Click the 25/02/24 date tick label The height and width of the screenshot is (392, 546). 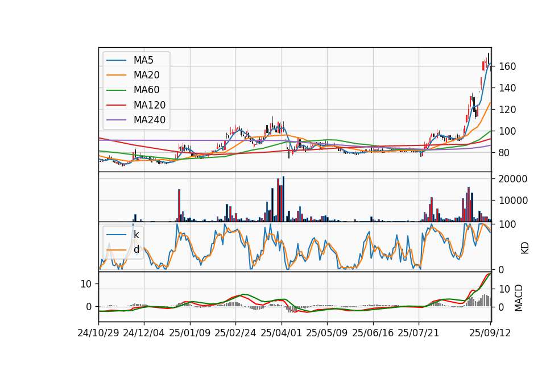235,333
